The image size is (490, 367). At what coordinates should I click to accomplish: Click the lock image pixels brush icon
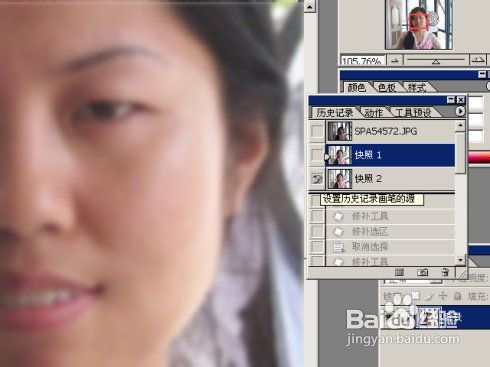coord(430,296)
